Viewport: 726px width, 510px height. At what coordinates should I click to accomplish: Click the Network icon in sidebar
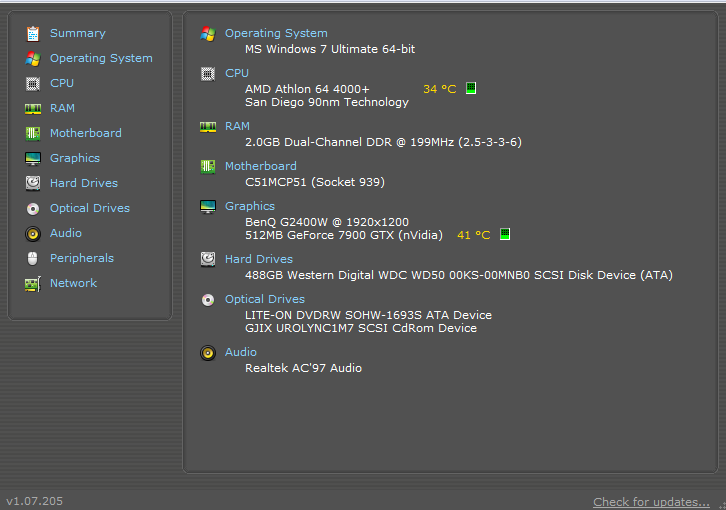33,283
